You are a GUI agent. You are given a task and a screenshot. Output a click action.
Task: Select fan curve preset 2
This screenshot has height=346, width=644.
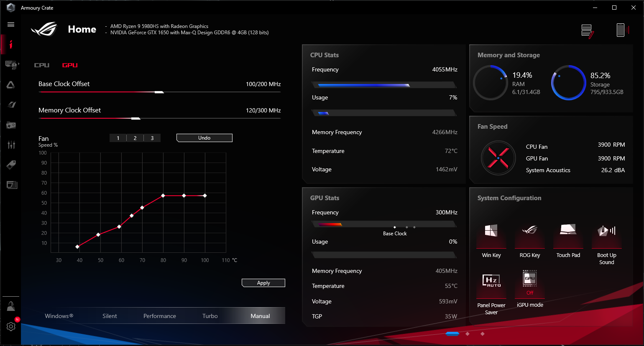point(135,138)
